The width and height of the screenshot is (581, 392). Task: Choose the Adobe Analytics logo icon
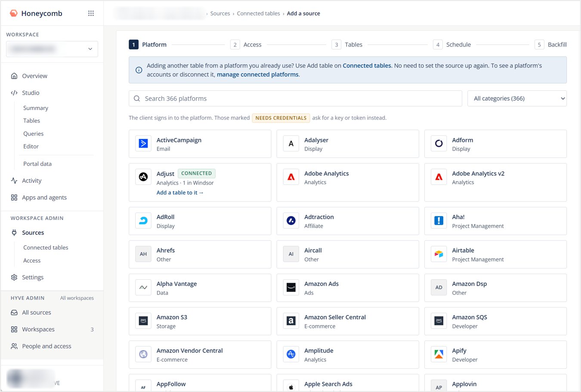[x=291, y=177]
